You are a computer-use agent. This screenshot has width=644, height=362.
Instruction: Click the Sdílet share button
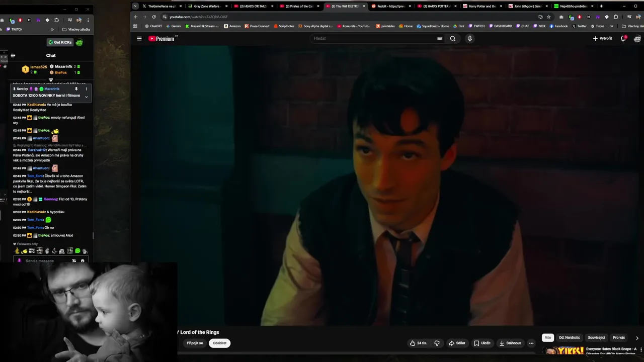(x=457, y=343)
